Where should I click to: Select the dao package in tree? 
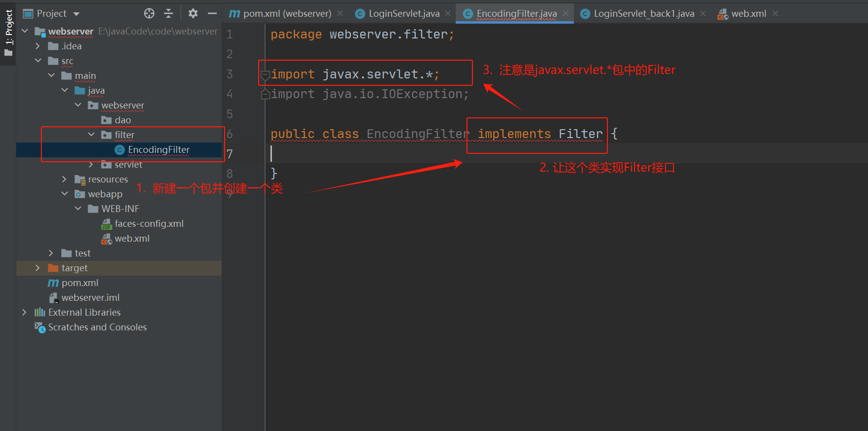pyautogui.click(x=123, y=120)
